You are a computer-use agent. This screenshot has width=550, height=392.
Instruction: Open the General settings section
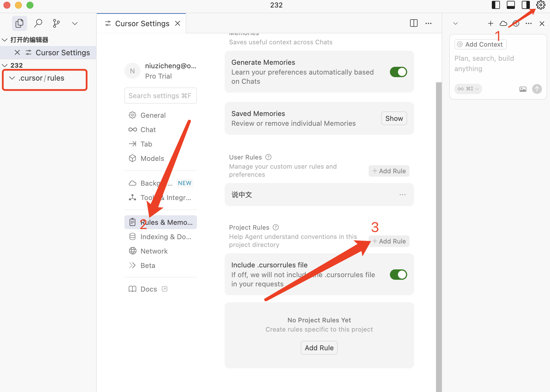[160, 115]
